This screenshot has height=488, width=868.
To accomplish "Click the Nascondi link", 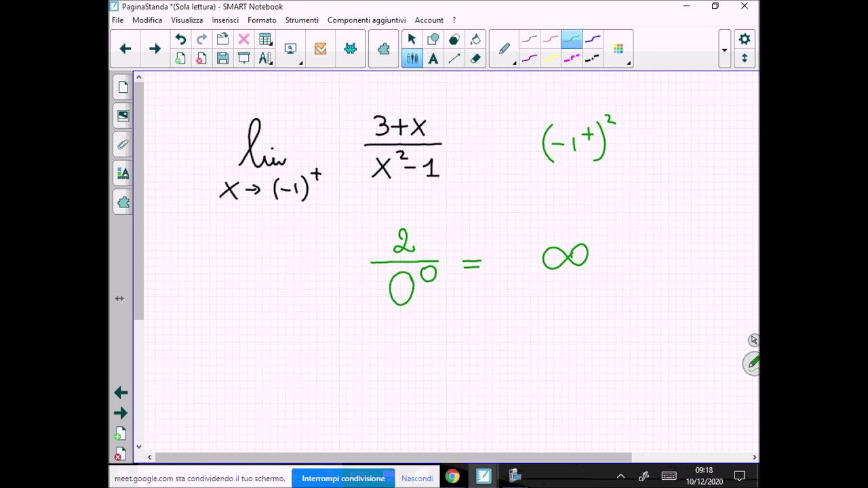I will [x=417, y=479].
